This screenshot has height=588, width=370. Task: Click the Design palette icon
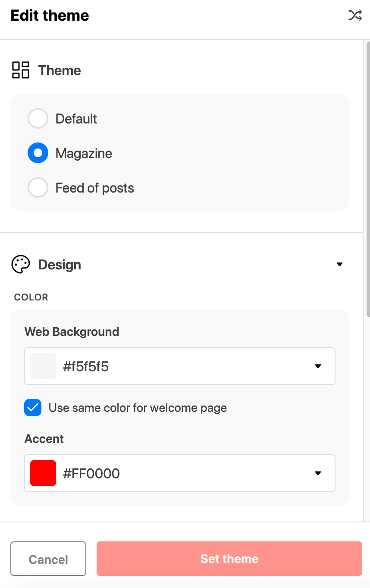pos(20,264)
